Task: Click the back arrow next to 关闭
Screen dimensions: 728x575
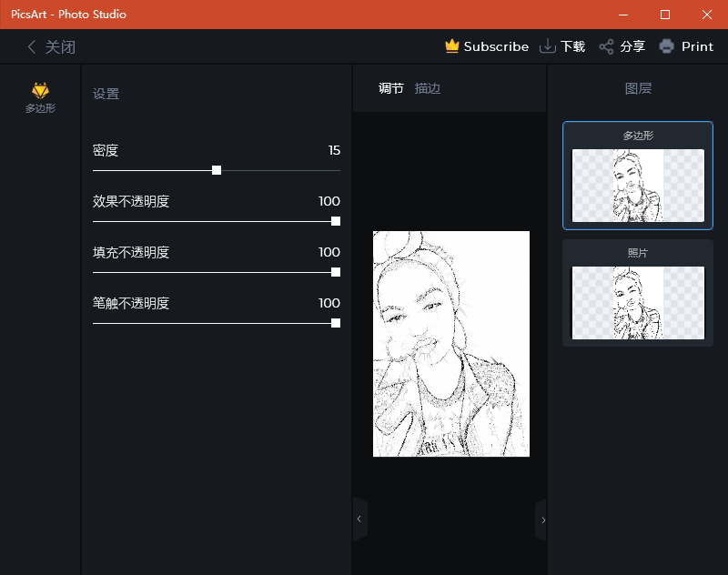Action: tap(32, 46)
